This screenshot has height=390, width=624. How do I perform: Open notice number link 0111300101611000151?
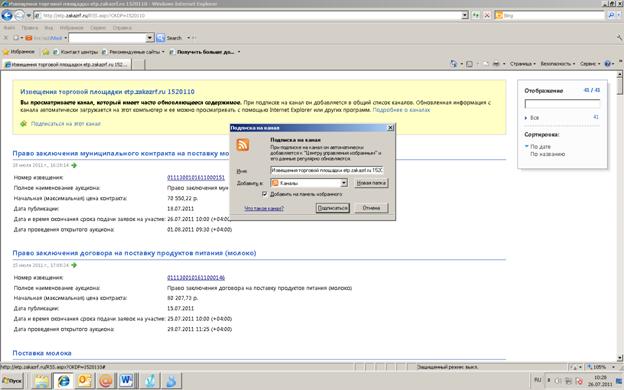[x=196, y=177]
